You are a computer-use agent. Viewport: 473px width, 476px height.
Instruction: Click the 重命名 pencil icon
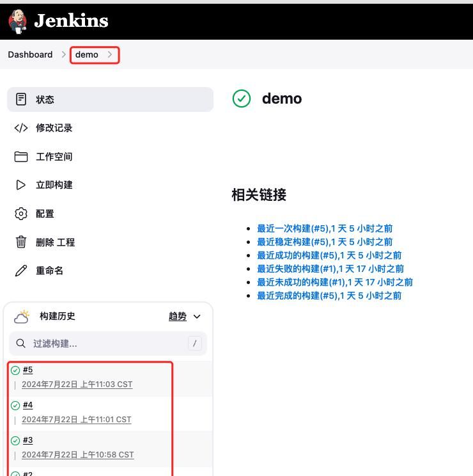pyautogui.click(x=21, y=271)
